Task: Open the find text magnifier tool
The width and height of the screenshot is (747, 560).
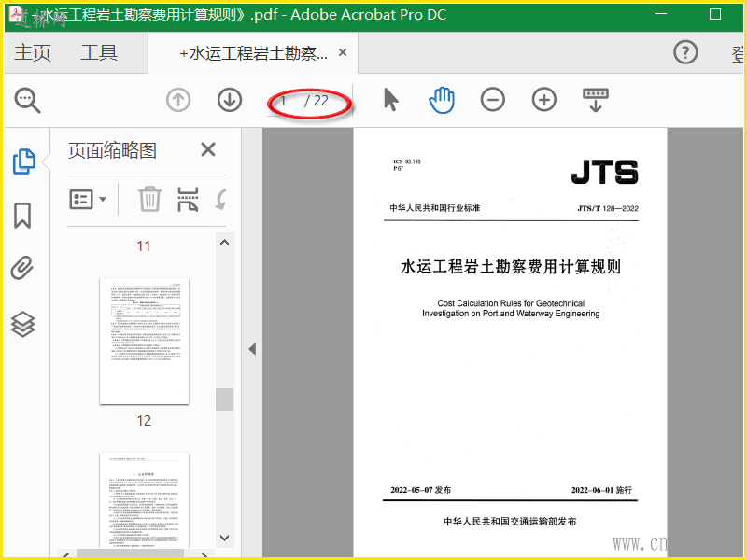Action: [x=27, y=100]
